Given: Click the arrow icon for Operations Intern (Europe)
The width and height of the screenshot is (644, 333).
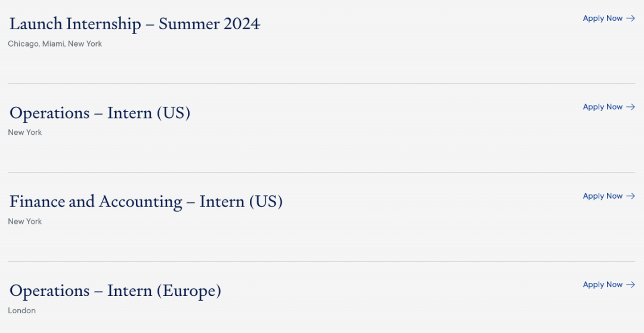Looking at the screenshot, I should 630,285.
